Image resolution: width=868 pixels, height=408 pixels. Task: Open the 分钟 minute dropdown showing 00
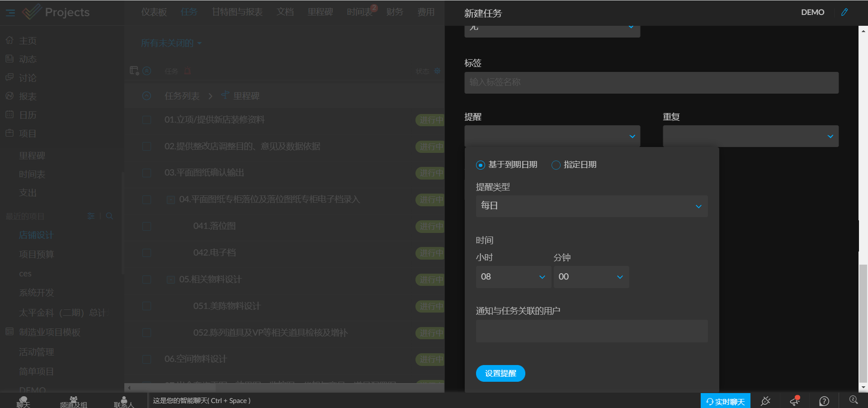click(591, 277)
